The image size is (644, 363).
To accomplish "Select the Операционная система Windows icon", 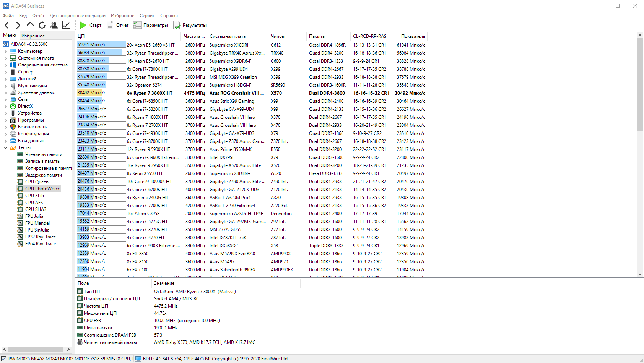I will (13, 65).
